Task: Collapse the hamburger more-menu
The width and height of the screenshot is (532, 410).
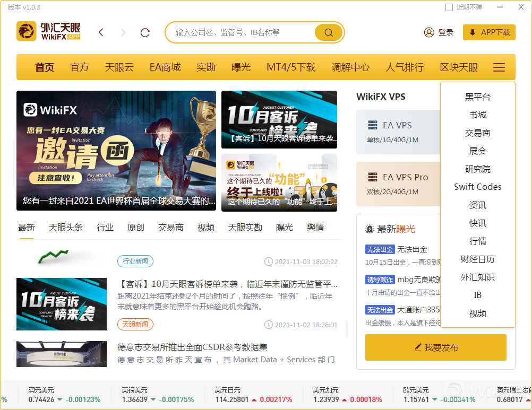Action: (x=499, y=67)
